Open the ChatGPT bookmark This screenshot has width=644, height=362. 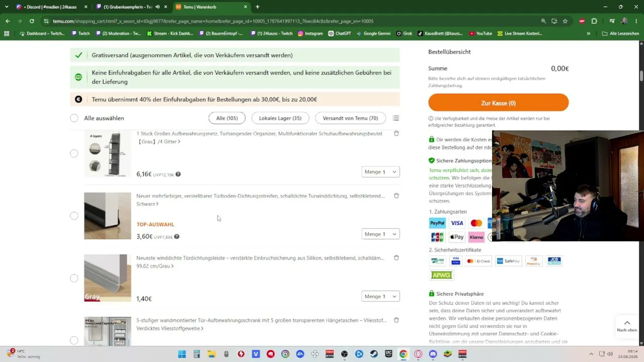[x=340, y=34]
